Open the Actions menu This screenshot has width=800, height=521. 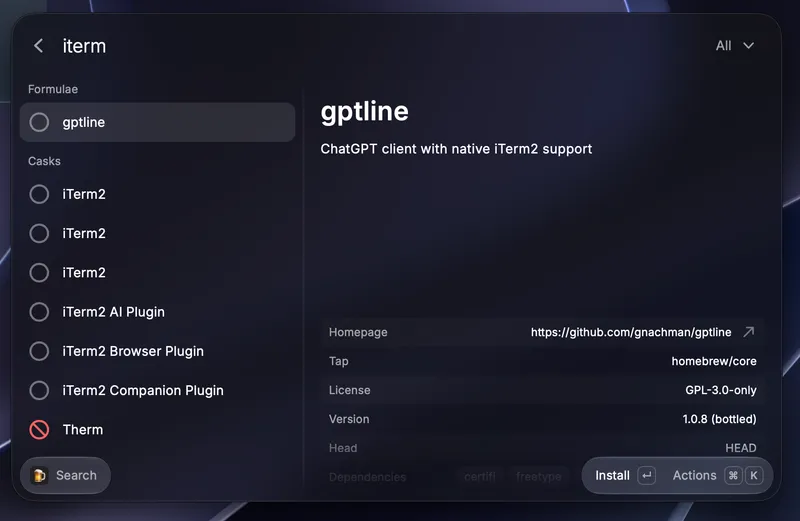[x=717, y=476]
